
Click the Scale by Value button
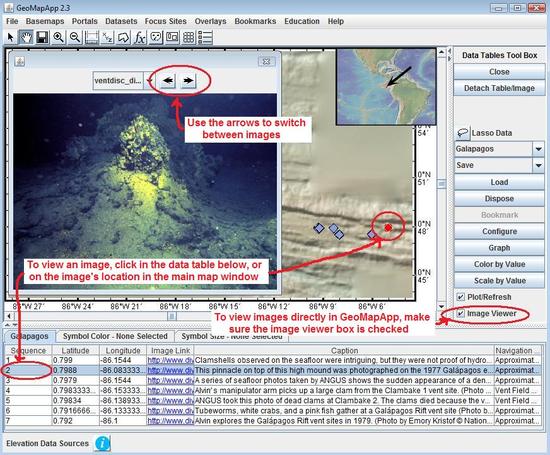pyautogui.click(x=499, y=281)
